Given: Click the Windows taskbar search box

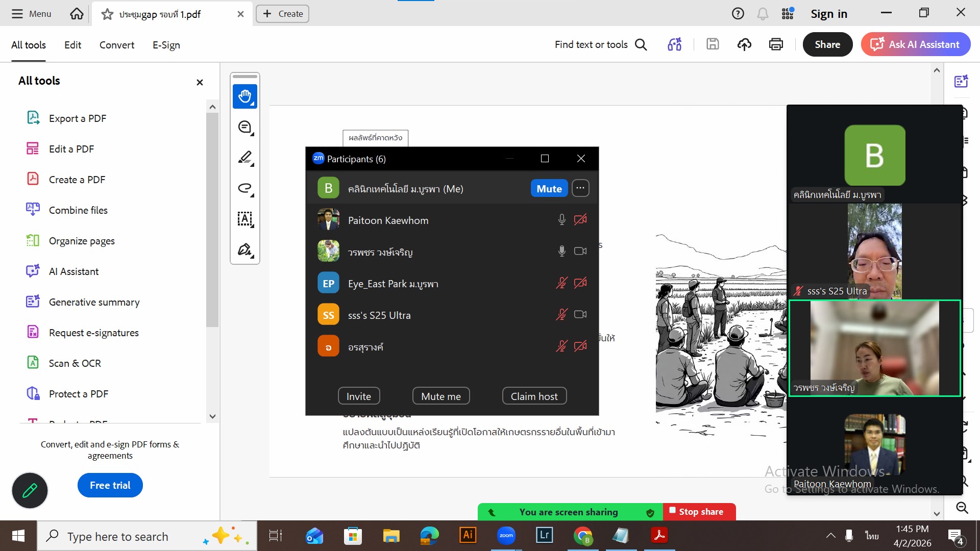Looking at the screenshot, I should [x=117, y=536].
